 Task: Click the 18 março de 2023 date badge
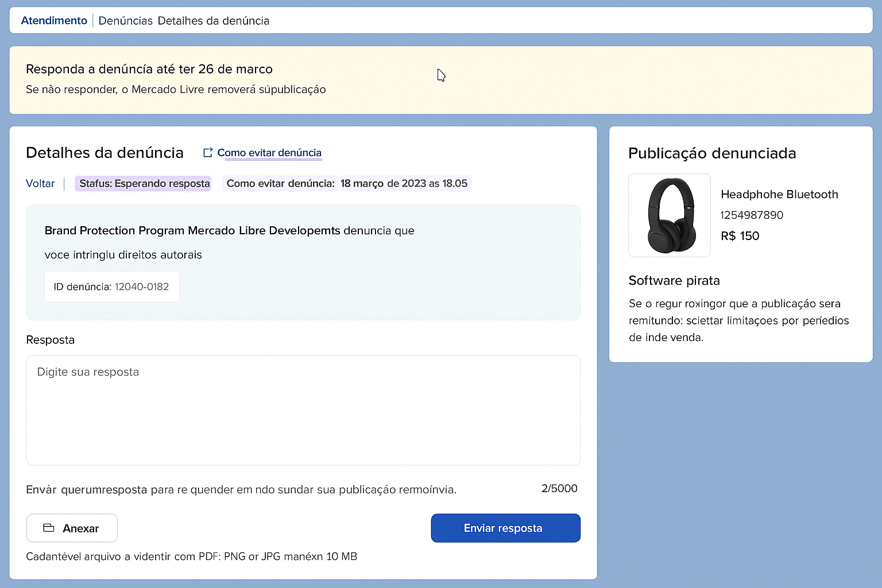[x=404, y=183]
